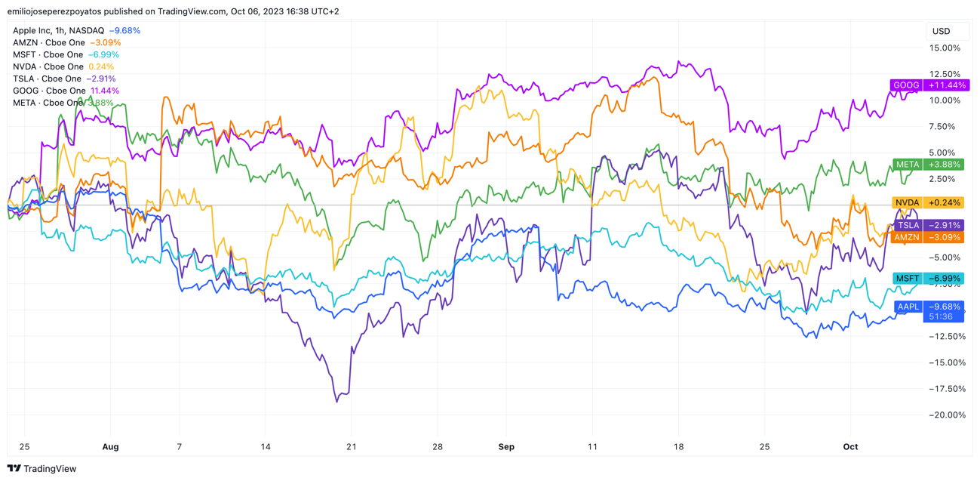Click the blue AAPL −9.68% price tag
Screen dimensions: 980x481
click(927, 307)
